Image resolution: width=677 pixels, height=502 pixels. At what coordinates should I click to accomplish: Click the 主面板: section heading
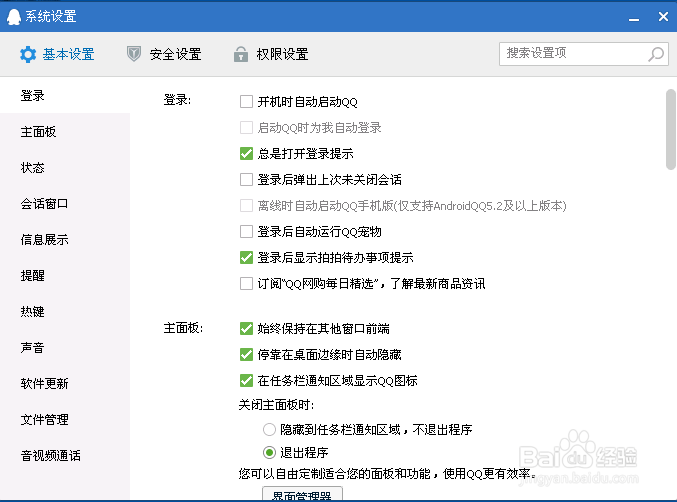[x=183, y=328]
